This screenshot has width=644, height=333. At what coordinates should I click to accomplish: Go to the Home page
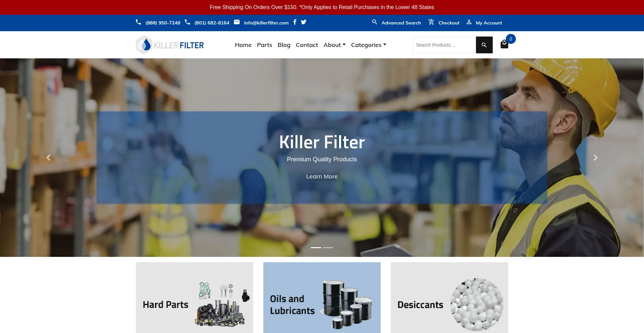[243, 45]
